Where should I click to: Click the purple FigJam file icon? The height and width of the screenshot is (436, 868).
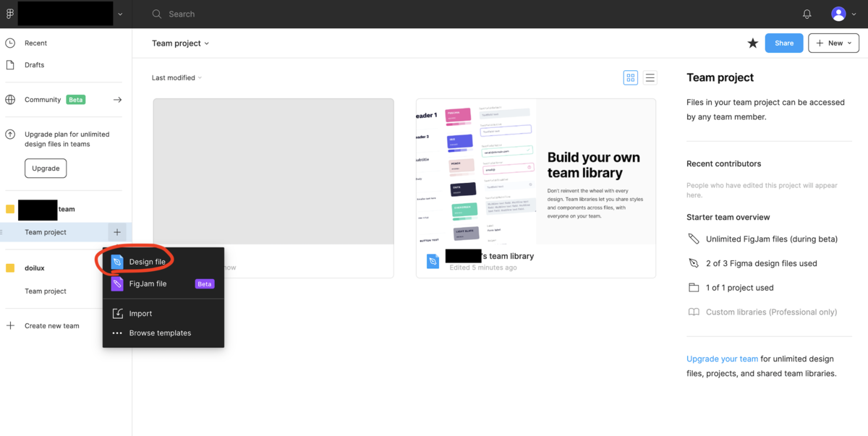coord(117,284)
